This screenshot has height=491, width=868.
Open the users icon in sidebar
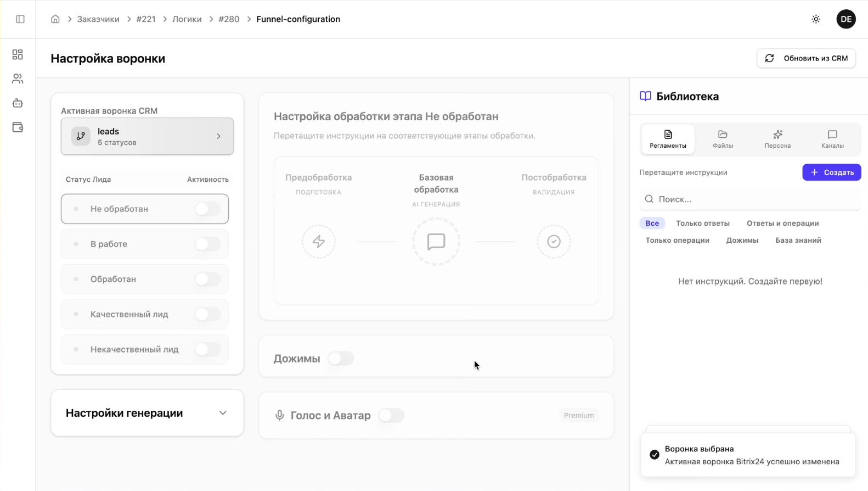pos(18,79)
